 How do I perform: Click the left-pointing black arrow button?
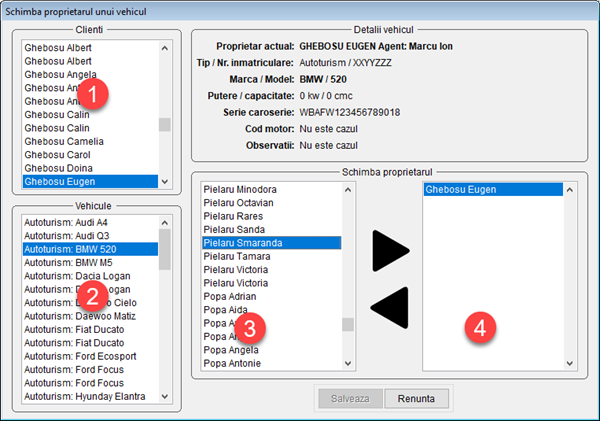(390, 307)
